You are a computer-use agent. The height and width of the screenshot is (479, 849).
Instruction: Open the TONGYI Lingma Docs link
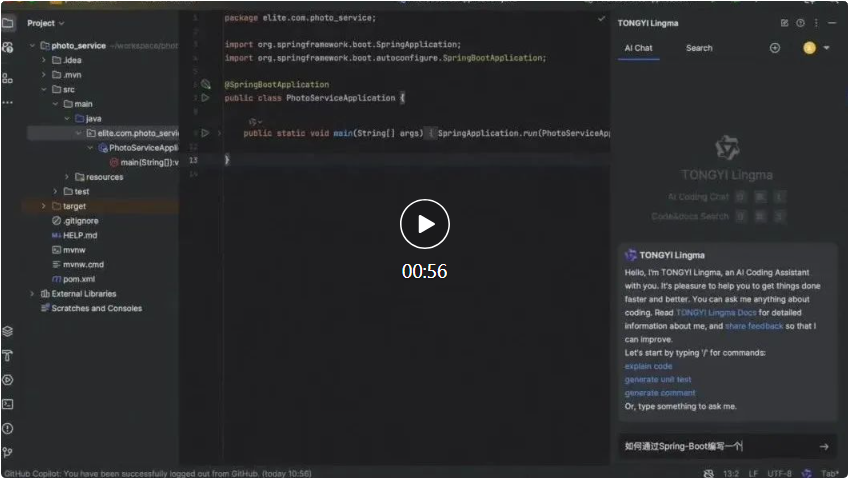pos(716,313)
